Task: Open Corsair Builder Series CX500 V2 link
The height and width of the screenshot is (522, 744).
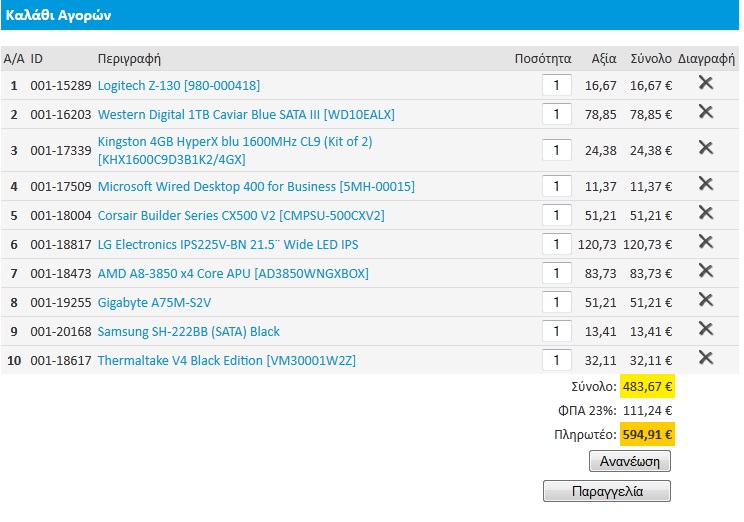Action: 241,215
